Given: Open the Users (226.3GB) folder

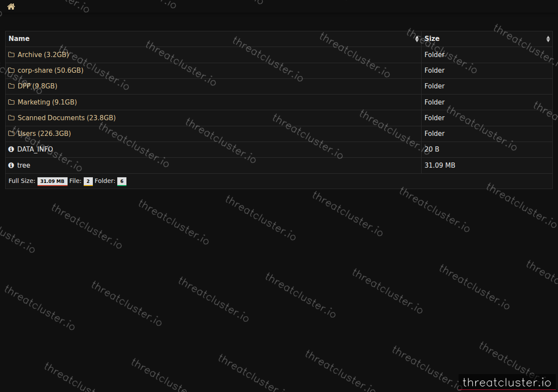Looking at the screenshot, I should [44, 133].
